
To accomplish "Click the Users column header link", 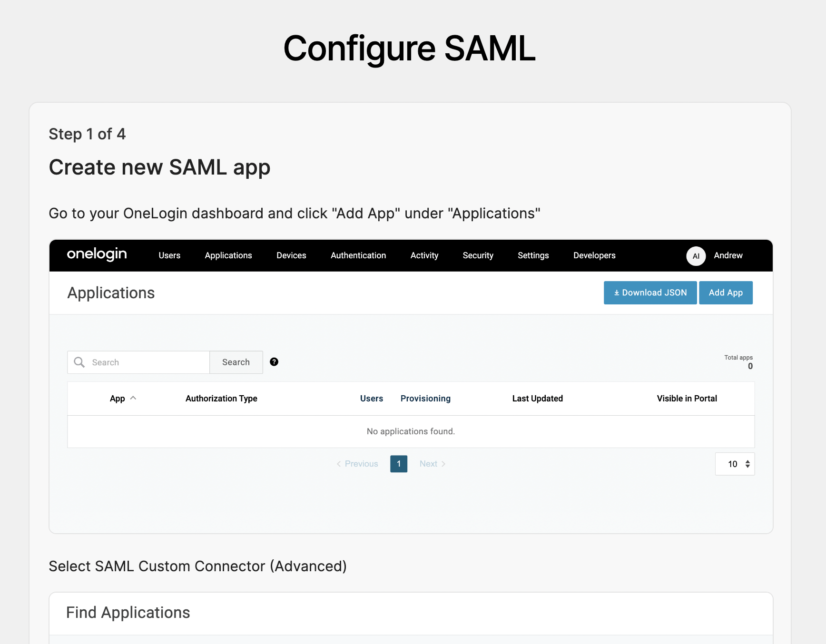I will pyautogui.click(x=372, y=399).
